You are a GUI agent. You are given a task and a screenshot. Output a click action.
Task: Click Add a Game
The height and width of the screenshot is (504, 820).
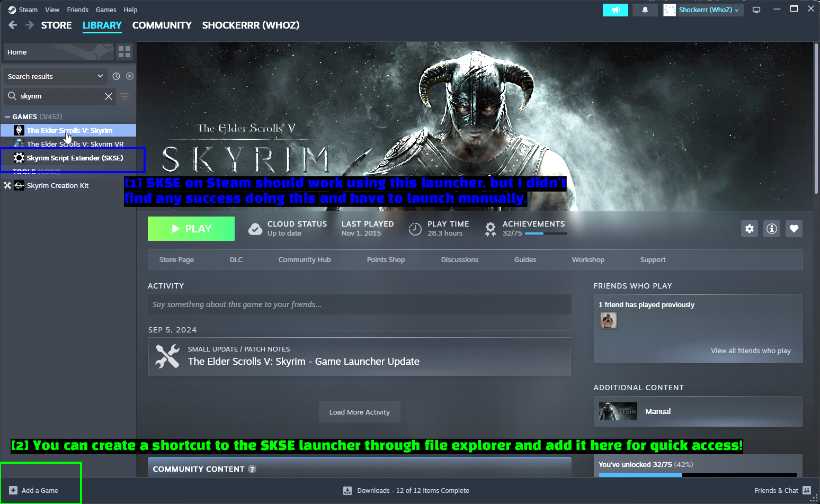point(34,491)
